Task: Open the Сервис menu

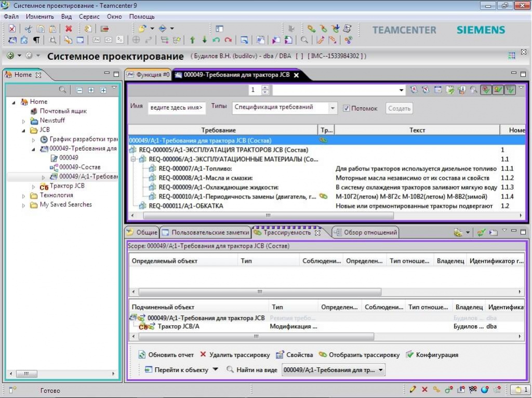Action: click(x=89, y=16)
